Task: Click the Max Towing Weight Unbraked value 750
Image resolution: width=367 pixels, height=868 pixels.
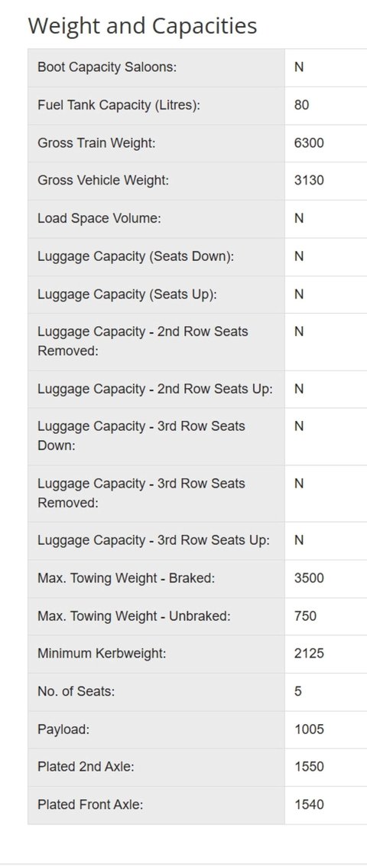Action: tap(306, 615)
